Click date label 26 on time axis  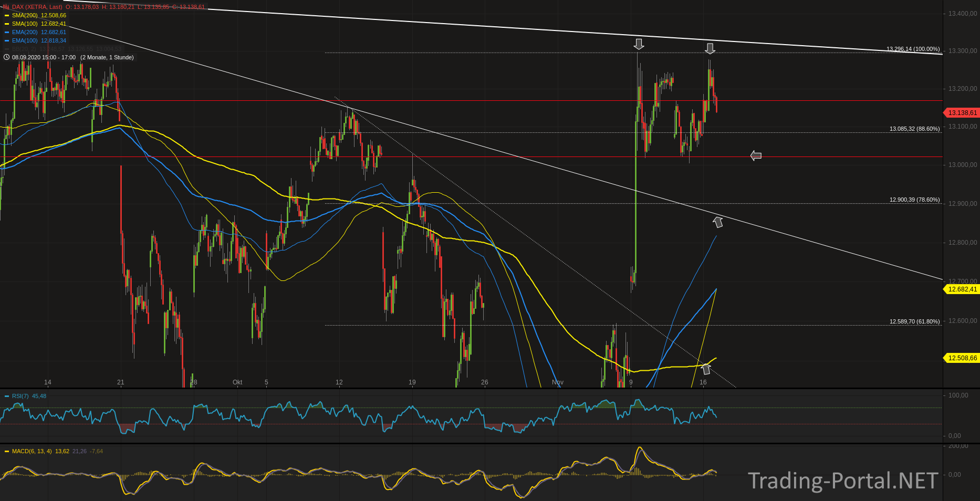point(485,382)
